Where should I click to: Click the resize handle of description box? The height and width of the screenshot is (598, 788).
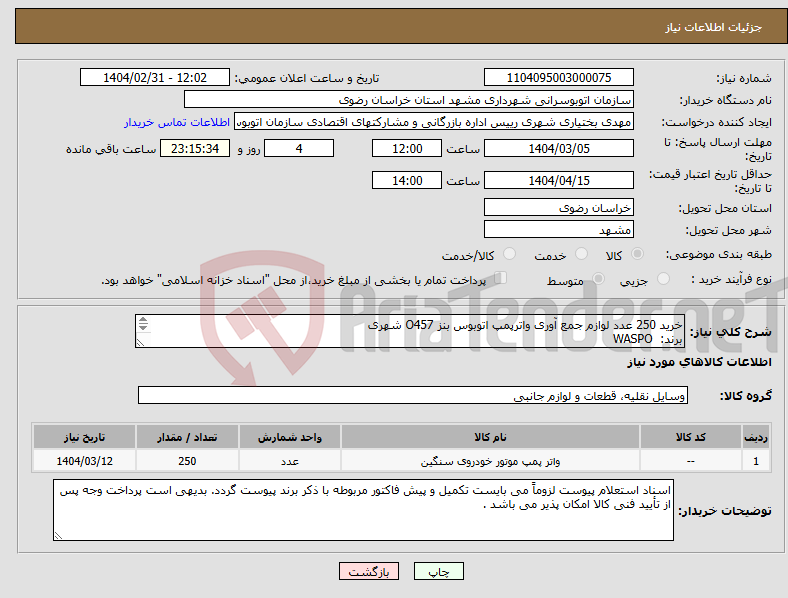click(x=140, y=343)
